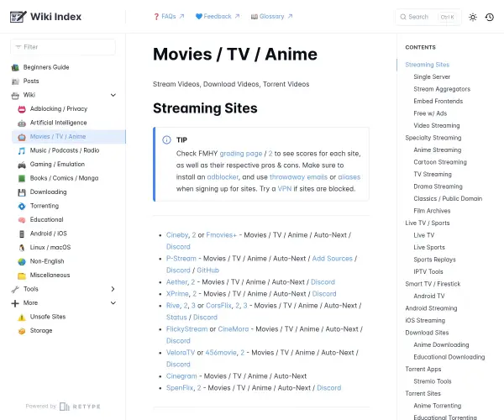The height and width of the screenshot is (420, 504).
Task: Open the aliases link in tip
Action: (x=349, y=177)
